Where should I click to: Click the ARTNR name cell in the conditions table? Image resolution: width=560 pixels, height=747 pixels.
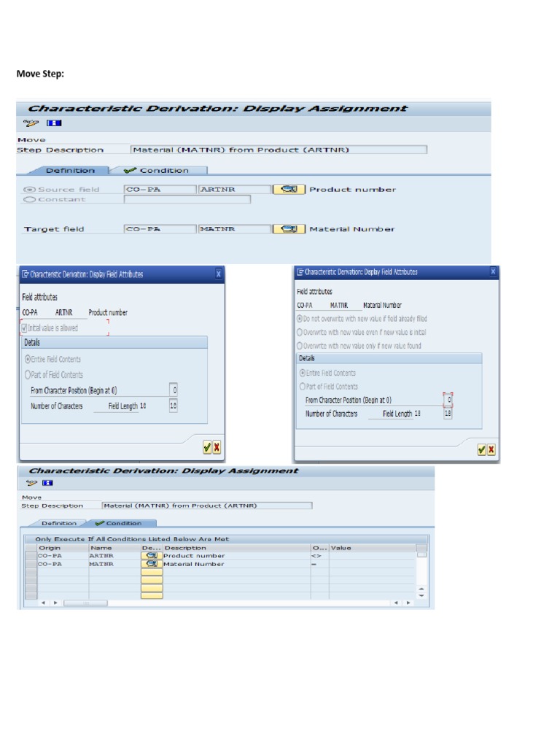click(x=114, y=555)
